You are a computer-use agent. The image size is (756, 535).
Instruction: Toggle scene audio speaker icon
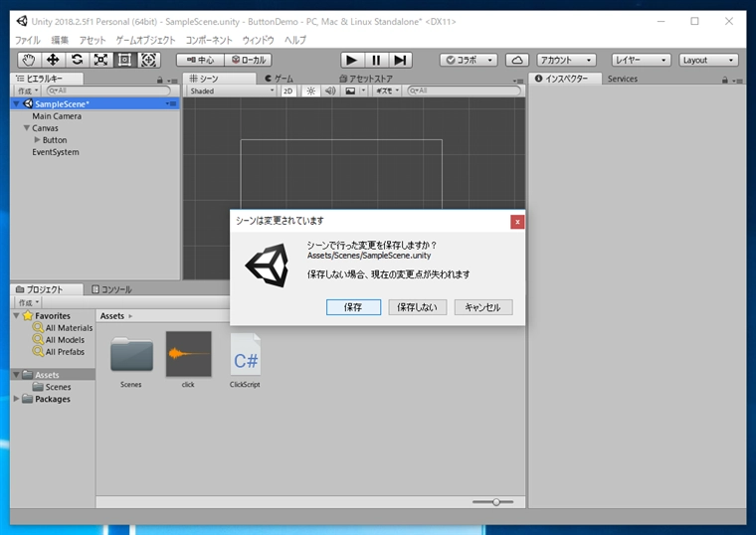pos(328,90)
